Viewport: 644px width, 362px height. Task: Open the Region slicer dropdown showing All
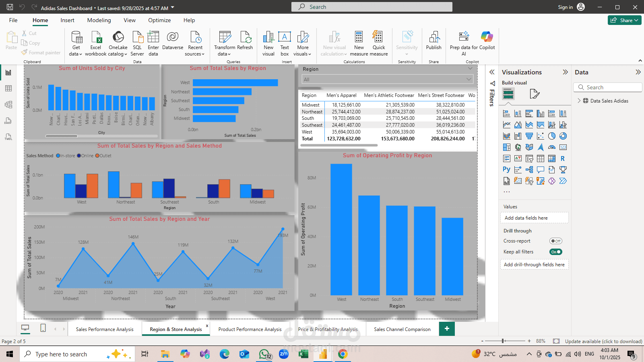(x=388, y=79)
